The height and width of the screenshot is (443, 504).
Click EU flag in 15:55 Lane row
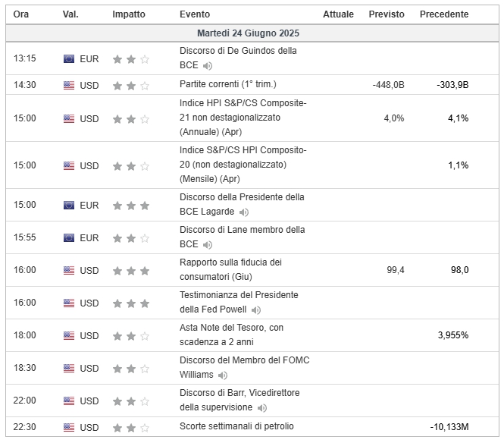click(69, 237)
